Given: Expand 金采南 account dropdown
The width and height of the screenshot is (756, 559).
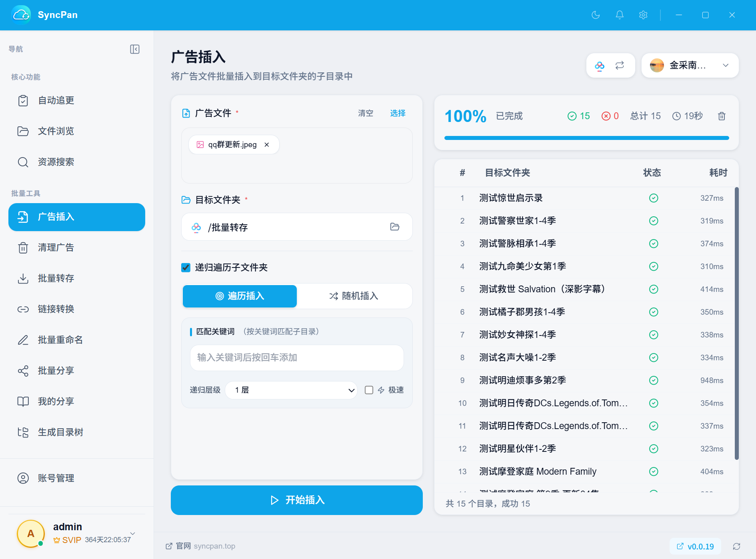Looking at the screenshot, I should 690,65.
